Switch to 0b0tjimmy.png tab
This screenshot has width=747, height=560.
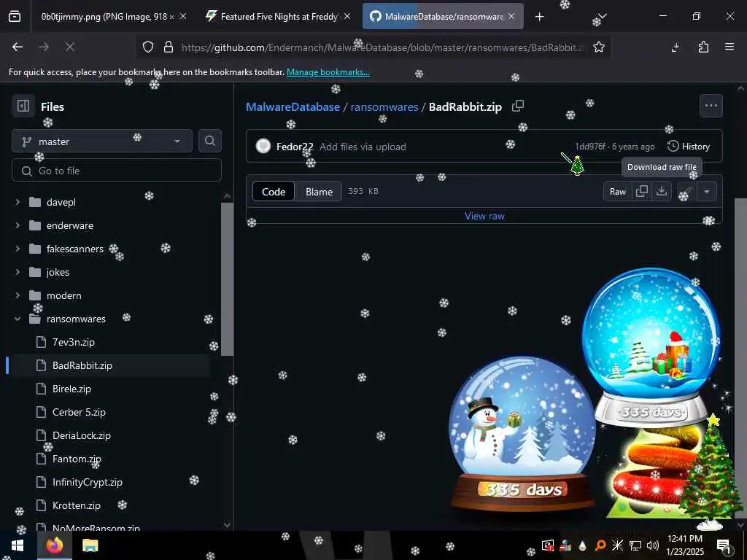click(x=107, y=17)
